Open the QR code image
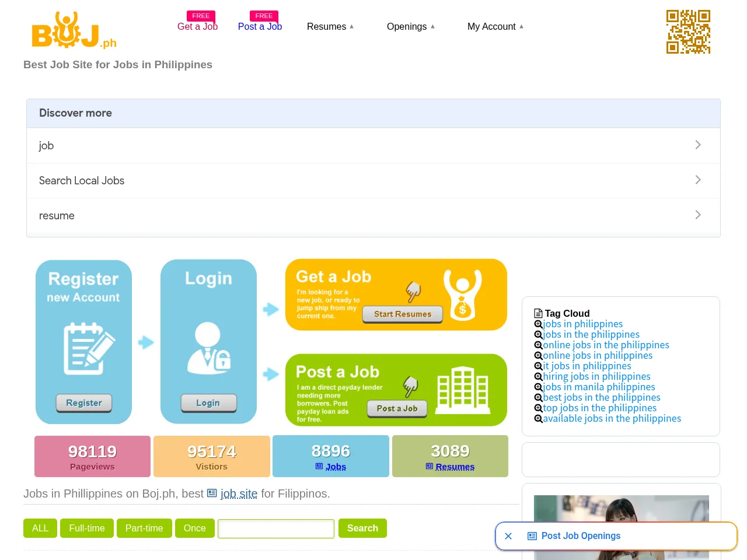The image size is (747, 560). [688, 32]
